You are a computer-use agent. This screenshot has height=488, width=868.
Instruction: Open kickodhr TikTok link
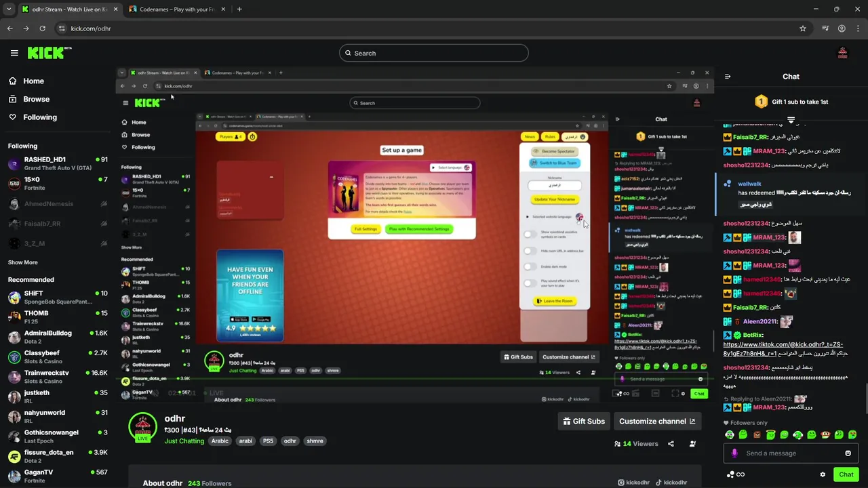click(671, 483)
